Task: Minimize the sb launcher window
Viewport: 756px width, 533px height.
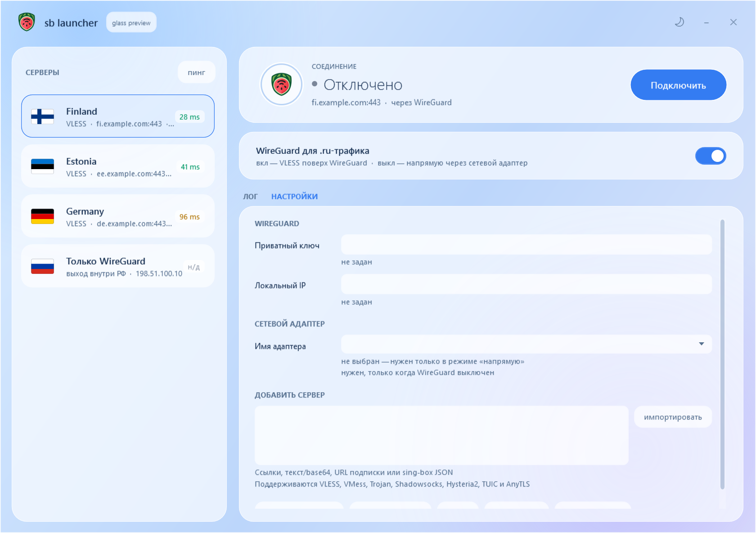Action: pyautogui.click(x=706, y=22)
